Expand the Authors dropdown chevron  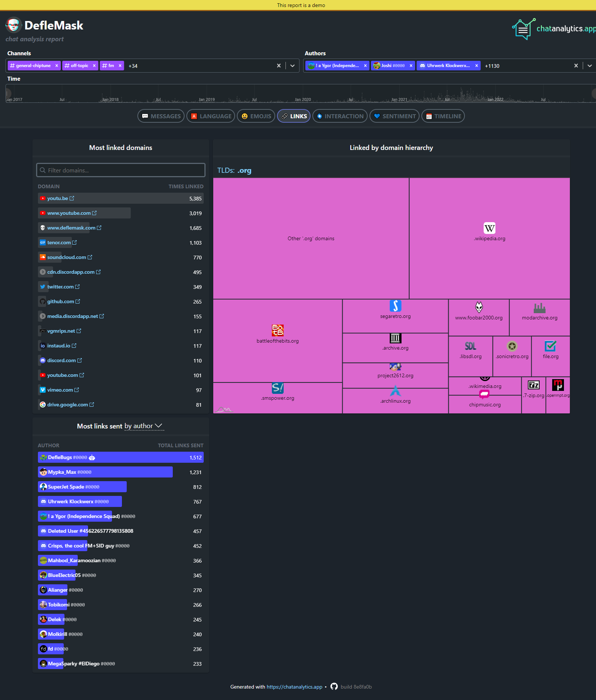(590, 66)
